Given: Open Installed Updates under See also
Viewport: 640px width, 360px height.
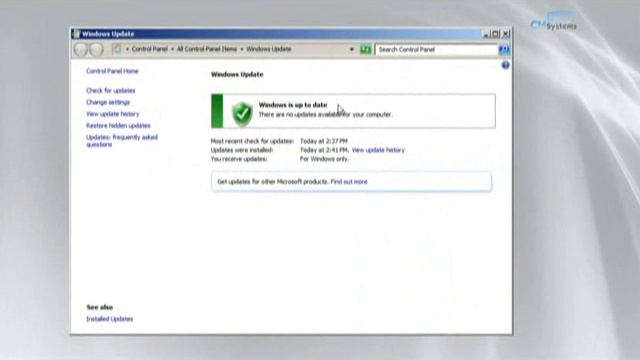Looking at the screenshot, I should 109,319.
